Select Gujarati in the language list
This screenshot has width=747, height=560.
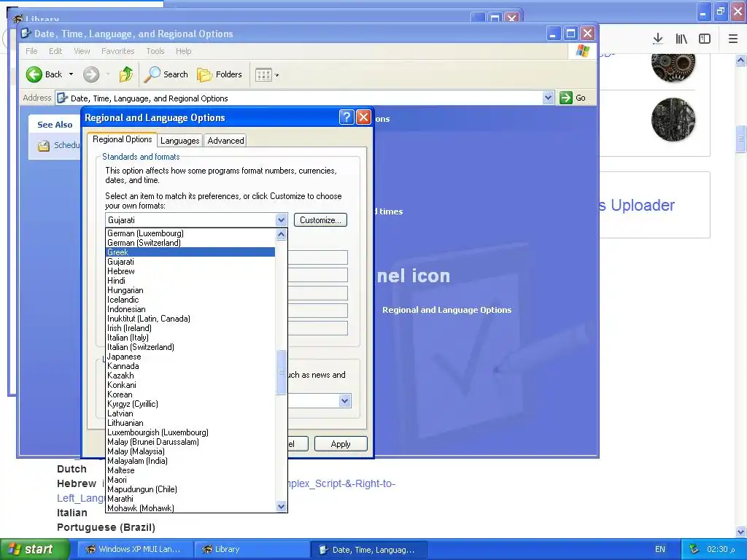[x=190, y=262]
